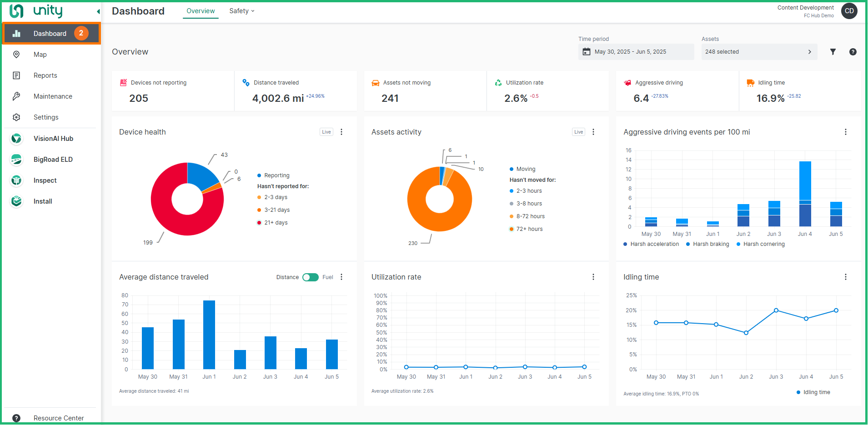Open the Assets selector showing 248 selected

point(758,51)
